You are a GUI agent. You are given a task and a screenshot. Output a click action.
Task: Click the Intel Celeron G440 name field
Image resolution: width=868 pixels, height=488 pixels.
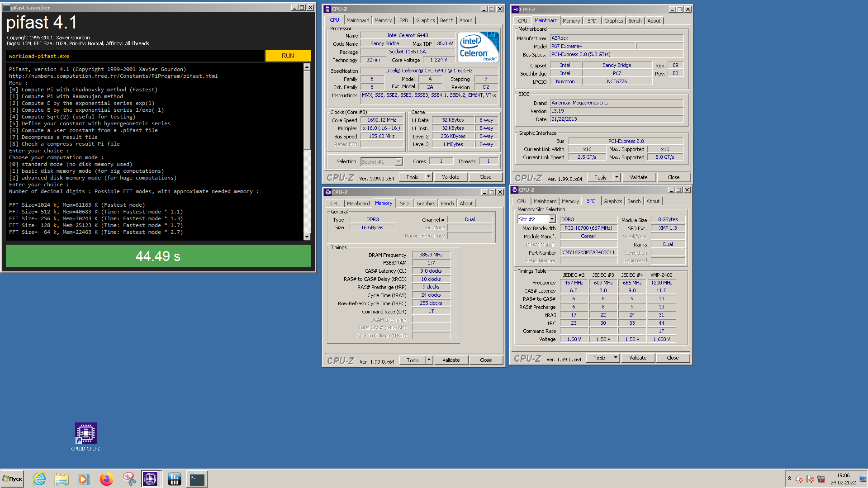click(x=408, y=35)
